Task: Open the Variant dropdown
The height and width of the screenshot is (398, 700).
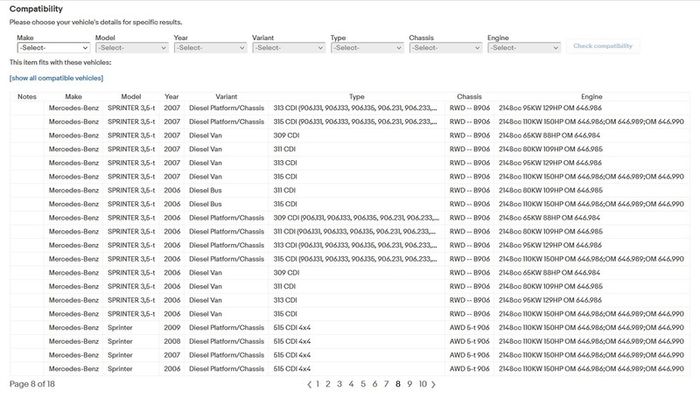Action: click(288, 48)
